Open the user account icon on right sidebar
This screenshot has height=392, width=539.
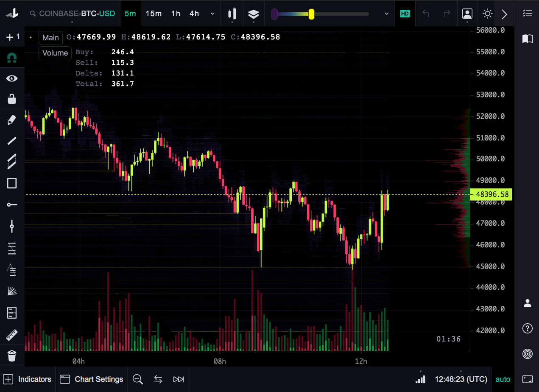coord(527,303)
